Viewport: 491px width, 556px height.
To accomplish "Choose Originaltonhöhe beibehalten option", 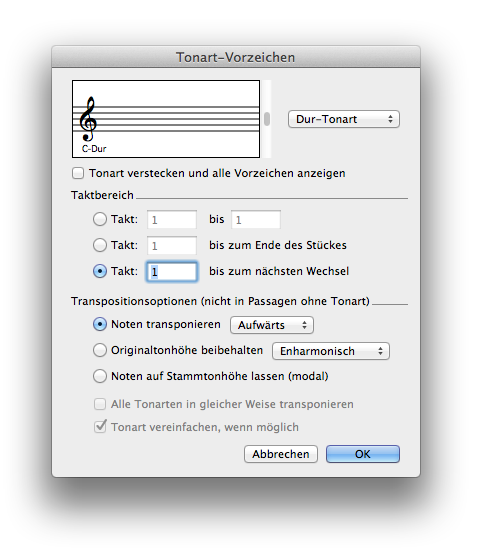I will (x=100, y=350).
